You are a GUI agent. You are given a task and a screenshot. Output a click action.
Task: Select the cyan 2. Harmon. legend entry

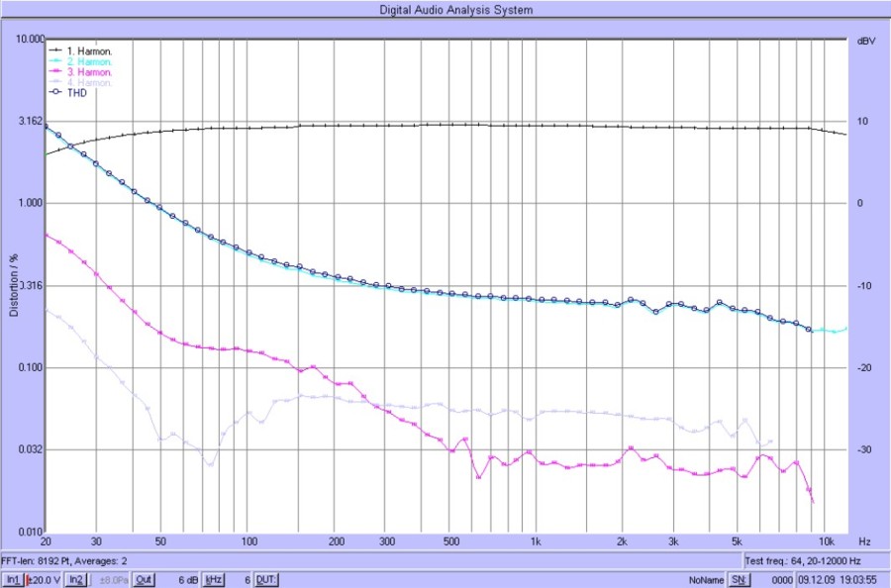(x=88, y=61)
